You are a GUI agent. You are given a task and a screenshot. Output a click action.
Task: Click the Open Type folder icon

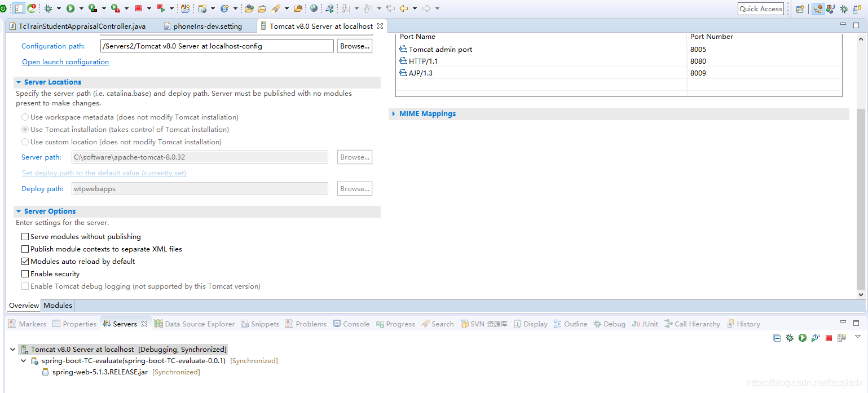coord(249,8)
